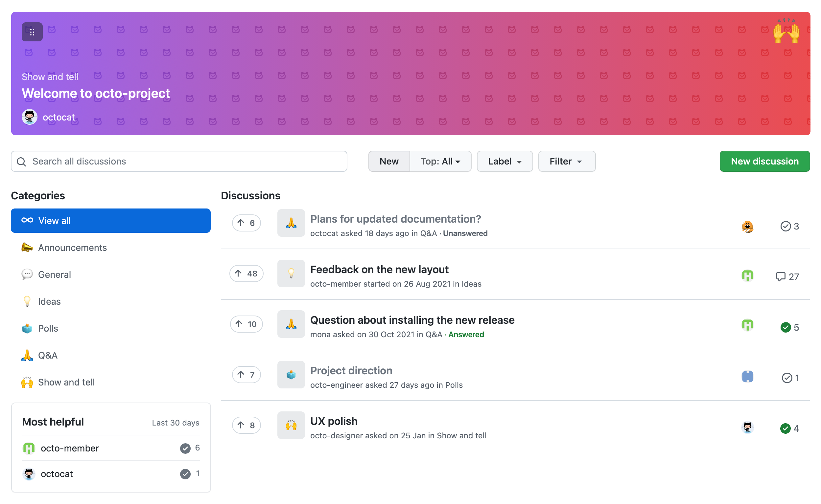
Task: Click the 'New discussion' button
Action: [764, 161]
